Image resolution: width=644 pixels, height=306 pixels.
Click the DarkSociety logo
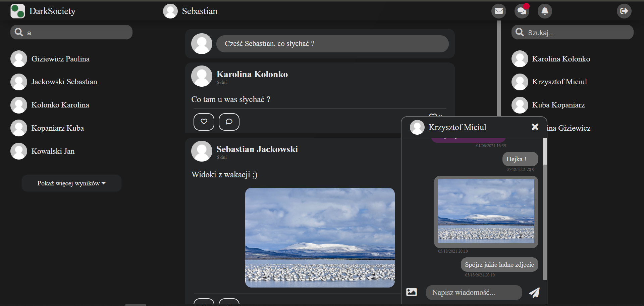point(43,11)
